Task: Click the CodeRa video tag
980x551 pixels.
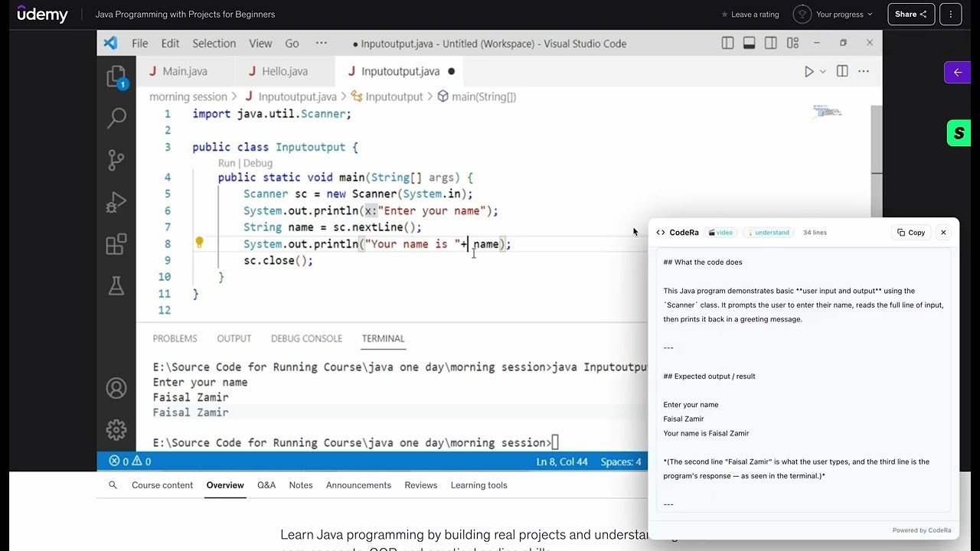Action: [720, 233]
